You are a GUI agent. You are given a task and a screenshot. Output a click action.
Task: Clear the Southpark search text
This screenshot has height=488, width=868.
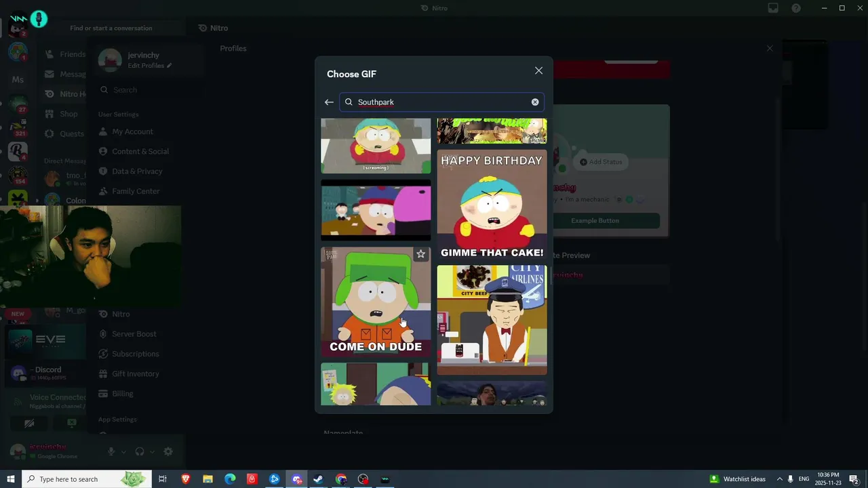pos(535,102)
